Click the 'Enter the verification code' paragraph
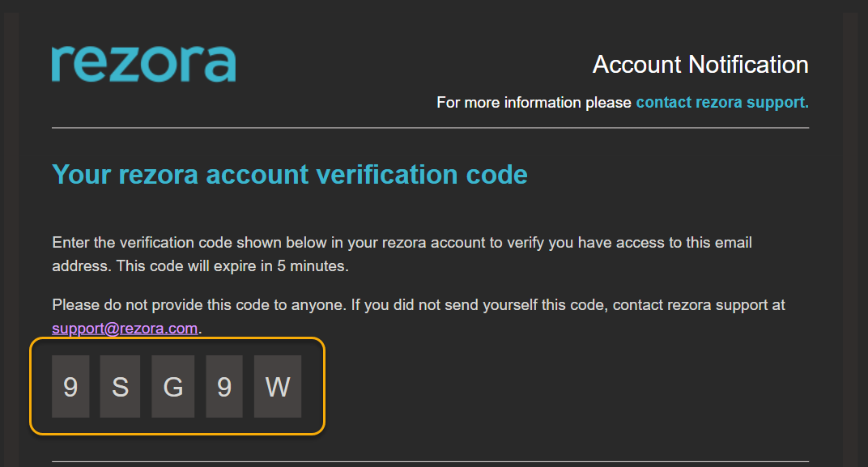This screenshot has width=868, height=467. pyautogui.click(x=402, y=254)
